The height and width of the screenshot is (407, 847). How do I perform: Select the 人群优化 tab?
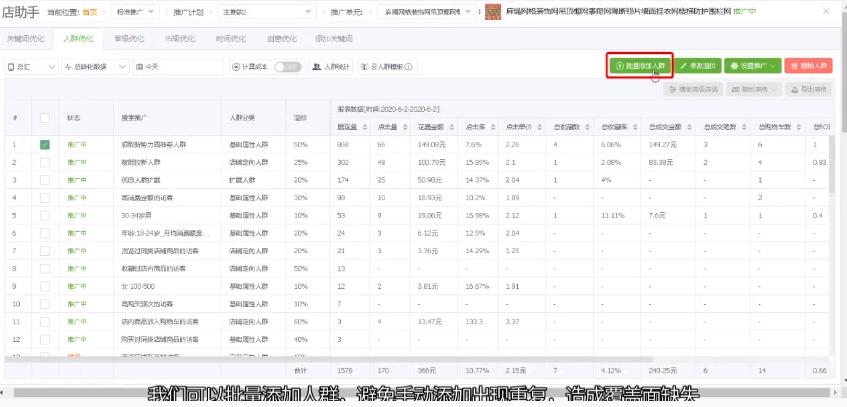click(x=78, y=39)
